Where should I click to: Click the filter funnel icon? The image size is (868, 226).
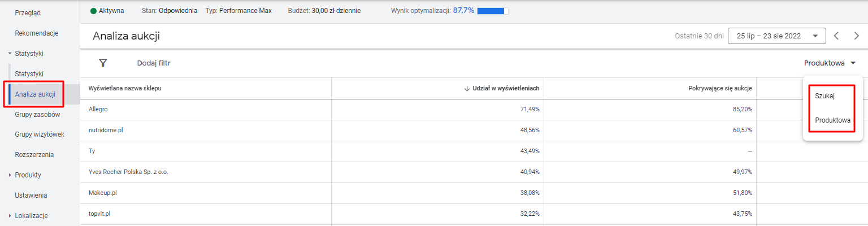[103, 63]
